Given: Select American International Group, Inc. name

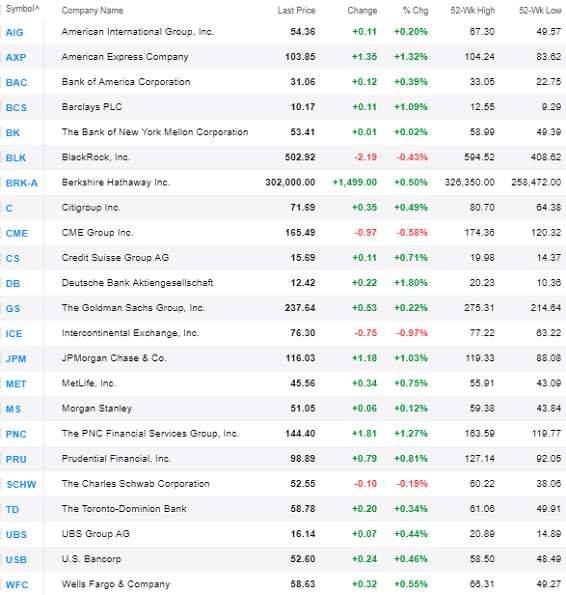Looking at the screenshot, I should (x=138, y=31).
